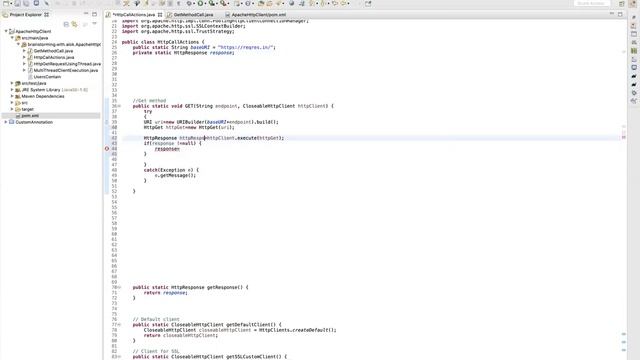Toggle code folding for getResponse method
Viewport: 640px width, 360px height.
click(119, 287)
